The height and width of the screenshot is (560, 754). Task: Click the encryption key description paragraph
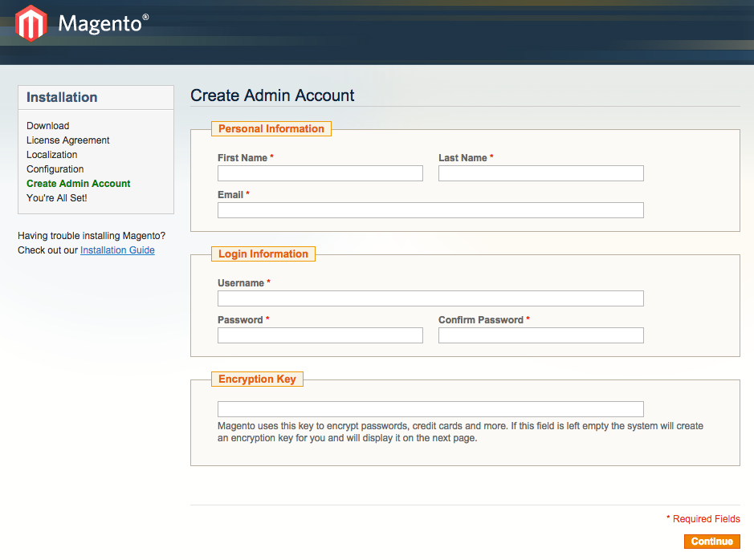(460, 432)
